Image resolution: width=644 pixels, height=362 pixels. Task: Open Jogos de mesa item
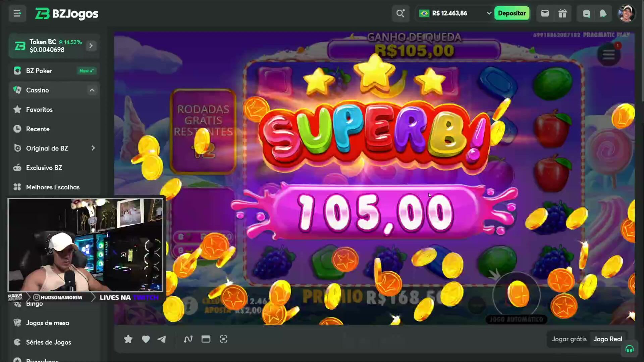click(54, 323)
